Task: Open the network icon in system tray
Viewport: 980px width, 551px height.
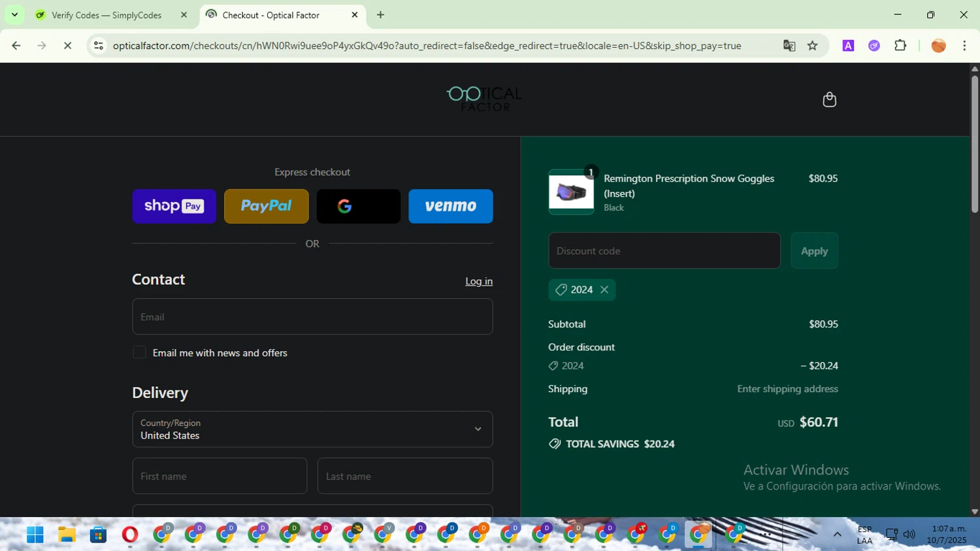Action: (x=891, y=535)
